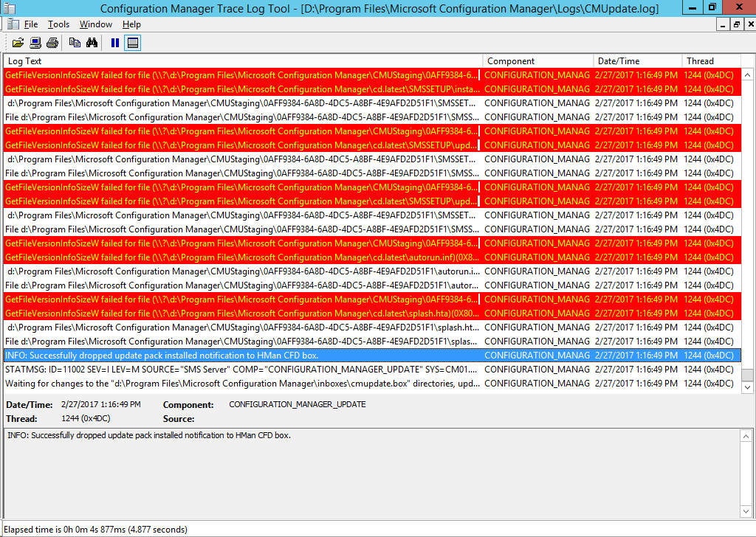Click inside the details message text box
756x537 pixels.
372,474
